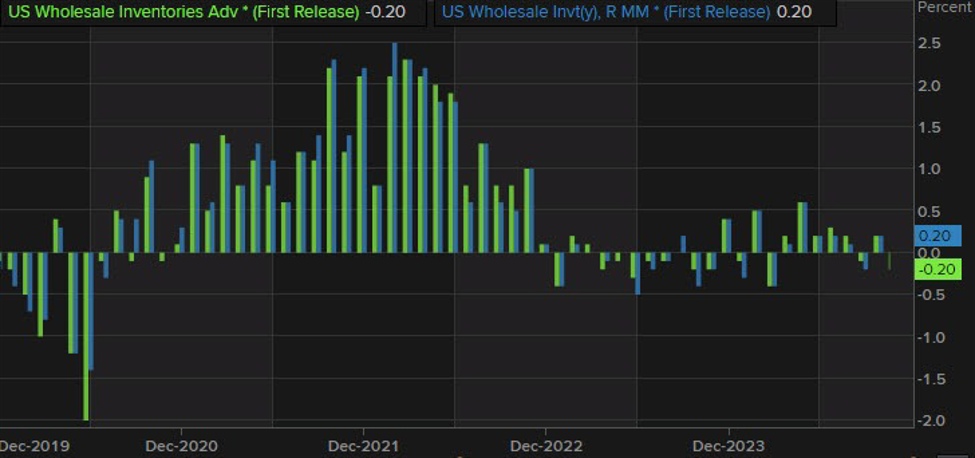Viewport: 975px width, 458px height.
Task: Select the 1.5 y-axis tick label
Action: (929, 127)
